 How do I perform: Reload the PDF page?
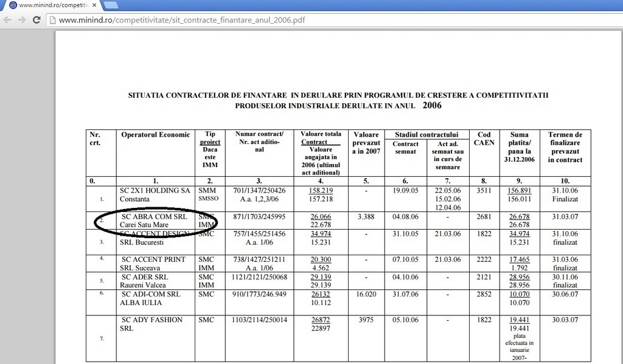click(37, 19)
